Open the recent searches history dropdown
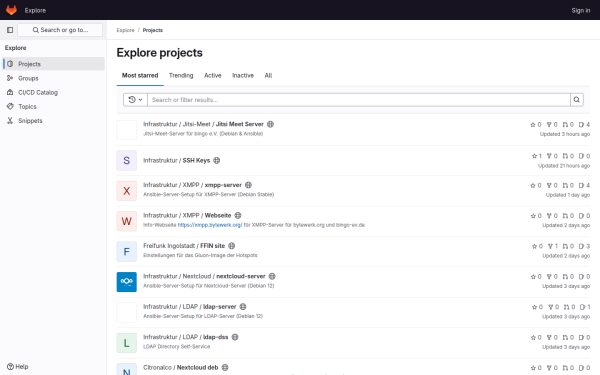The width and height of the screenshot is (600, 375). [135, 100]
